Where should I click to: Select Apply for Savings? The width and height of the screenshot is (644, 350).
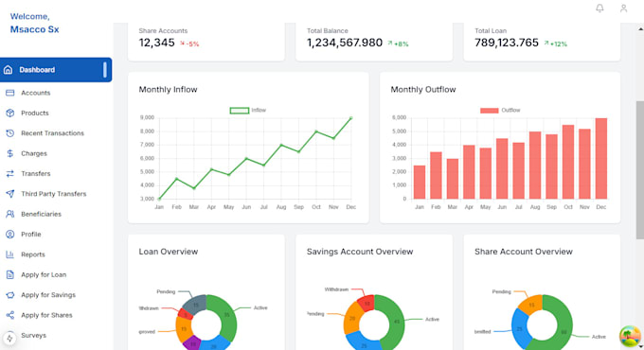[48, 294]
